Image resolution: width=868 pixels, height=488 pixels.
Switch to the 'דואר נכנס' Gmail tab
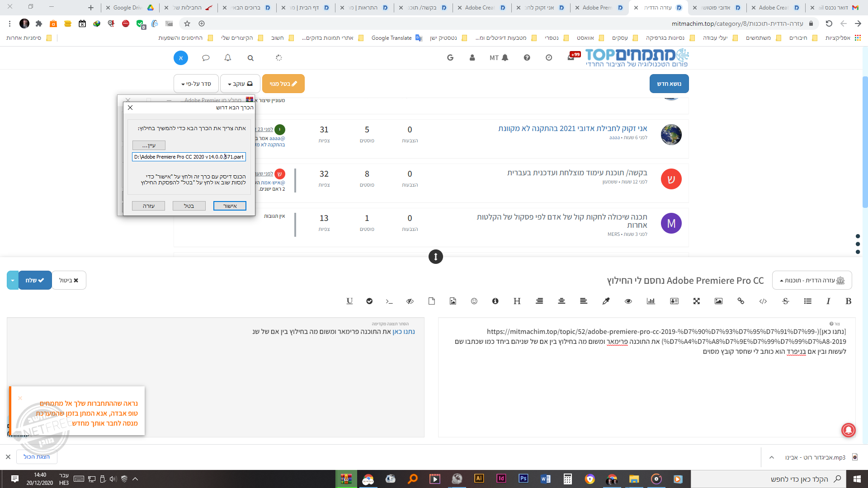pos(836,8)
